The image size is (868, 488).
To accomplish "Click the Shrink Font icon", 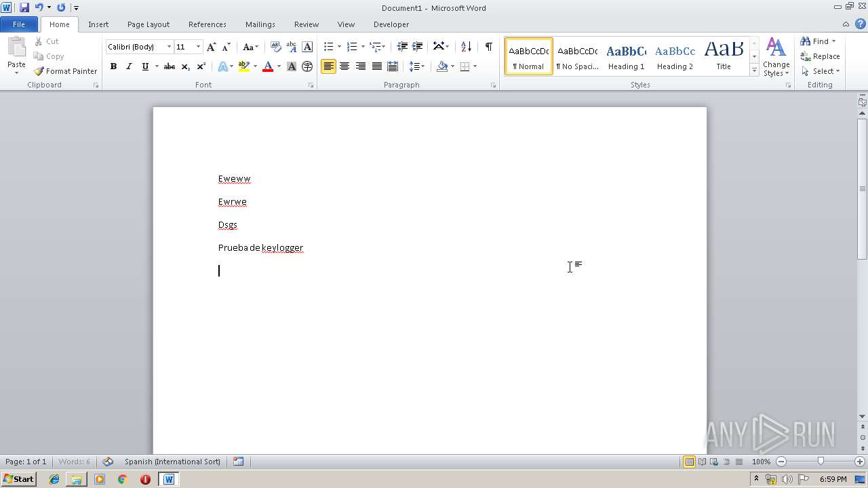I will click(226, 47).
